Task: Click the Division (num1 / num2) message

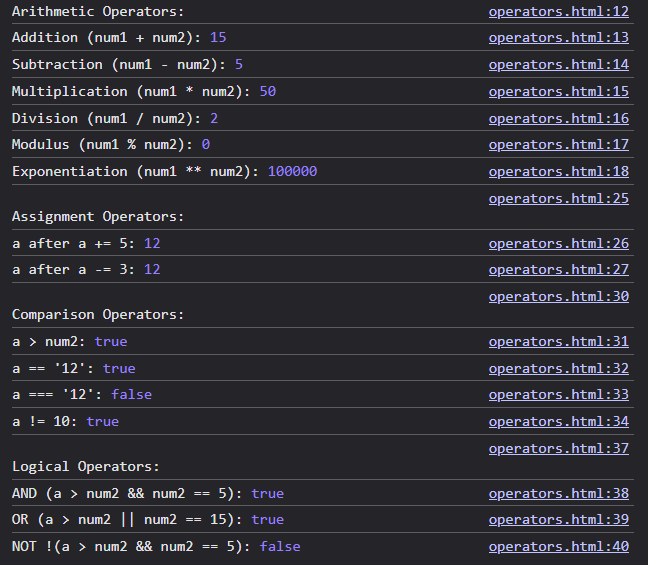Action: click(115, 119)
